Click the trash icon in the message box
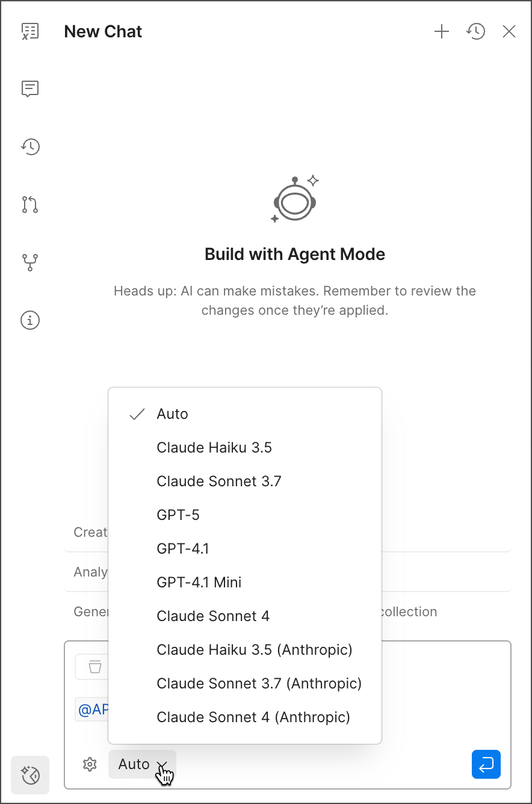532x804 pixels. [x=91, y=667]
